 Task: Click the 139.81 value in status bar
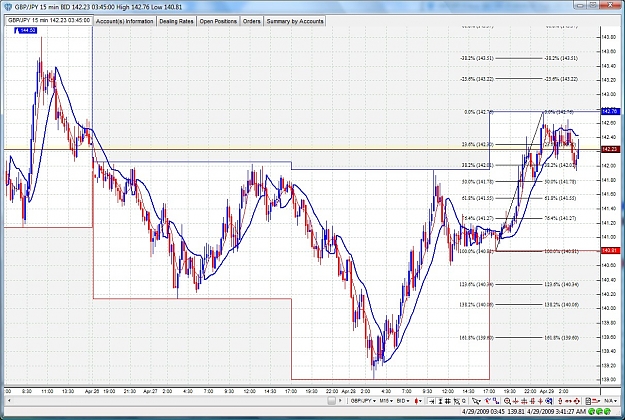coord(516,411)
